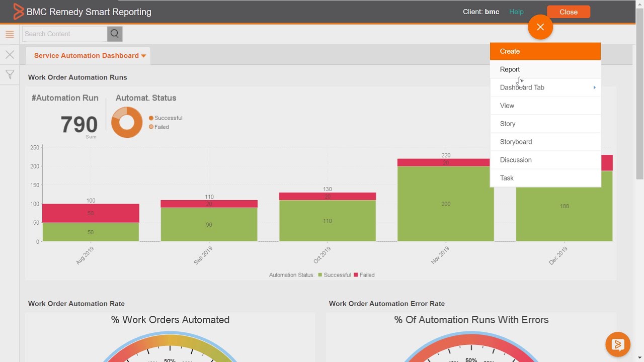Select Report from Create menu
Screen dimensions: 644x362
[x=545, y=69]
